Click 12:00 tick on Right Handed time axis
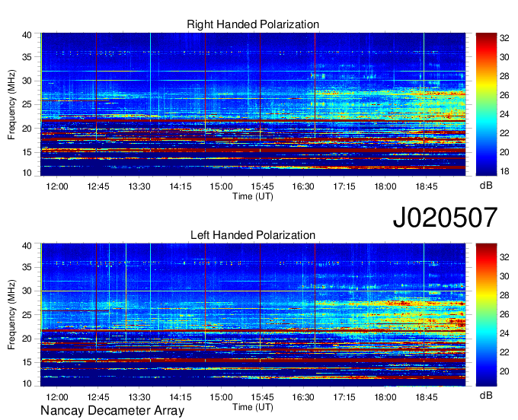518x420 pixels. pyautogui.click(x=57, y=186)
